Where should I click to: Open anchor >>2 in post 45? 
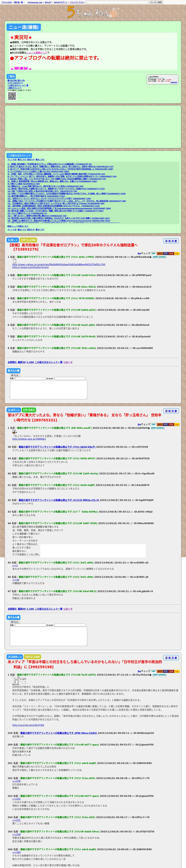[15, 566]
